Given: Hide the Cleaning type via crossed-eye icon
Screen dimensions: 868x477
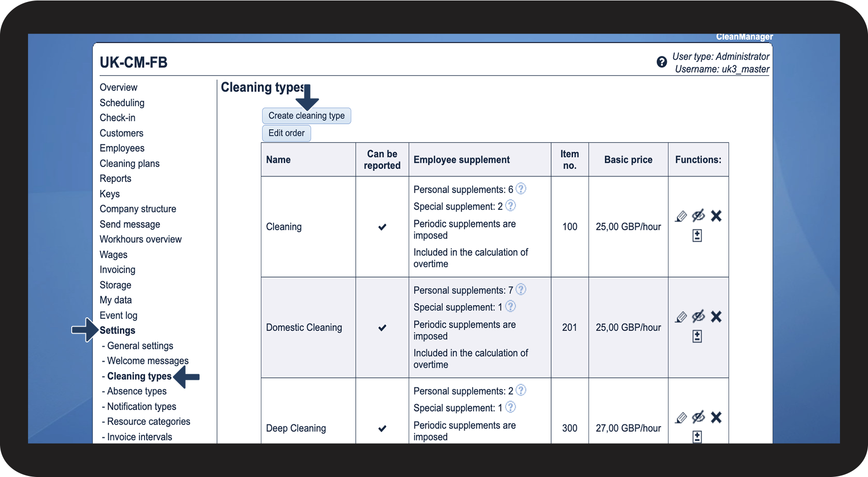Looking at the screenshot, I should pyautogui.click(x=698, y=216).
